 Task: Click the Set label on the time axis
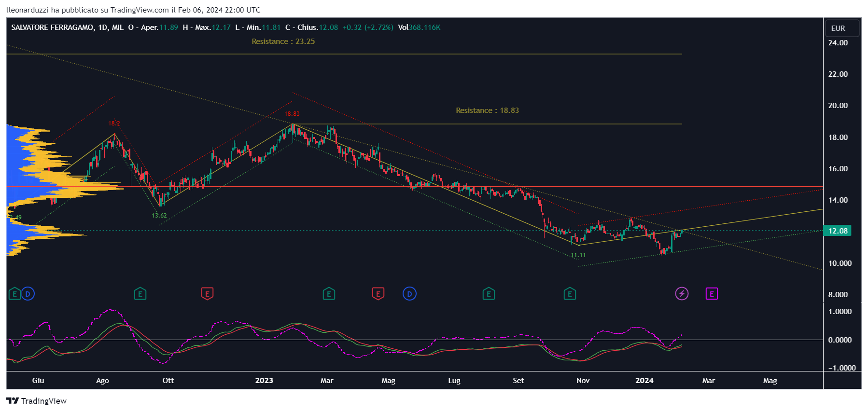pyautogui.click(x=518, y=381)
